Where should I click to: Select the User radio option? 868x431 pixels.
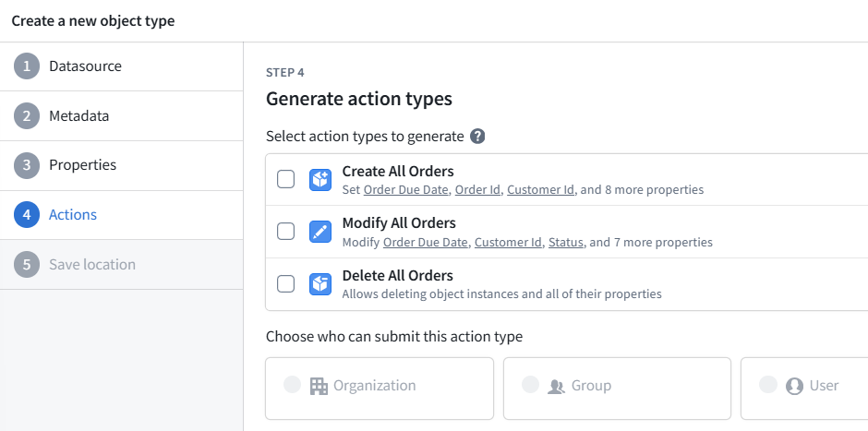click(767, 385)
